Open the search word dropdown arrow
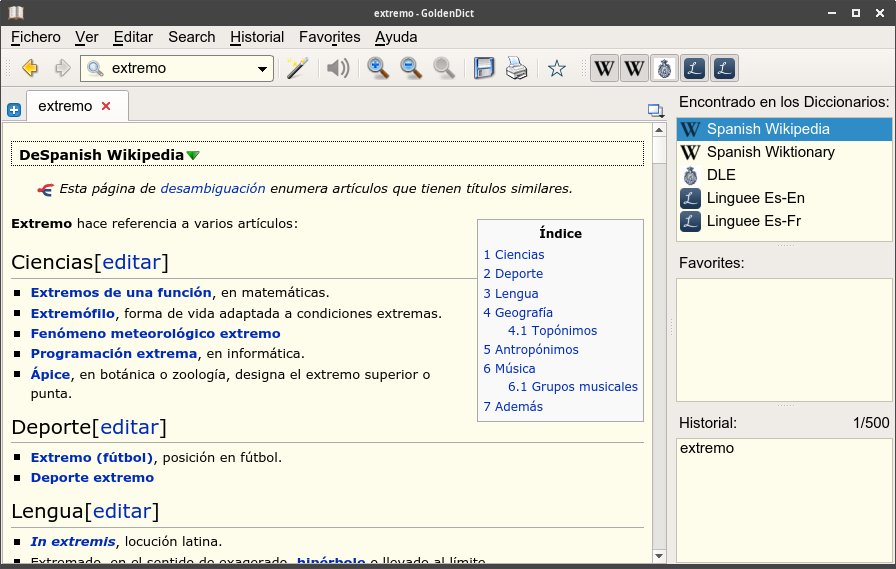 click(262, 69)
